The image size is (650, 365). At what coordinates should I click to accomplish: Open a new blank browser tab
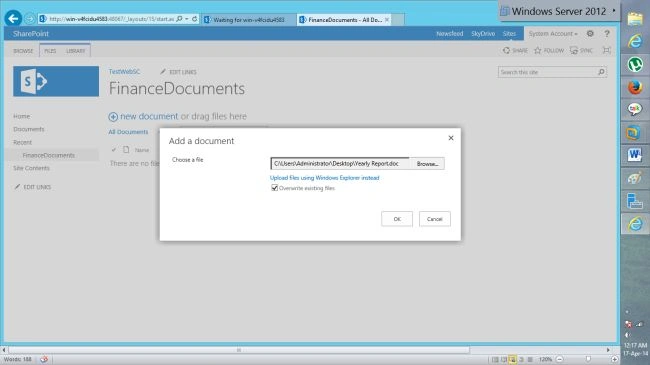coord(398,19)
